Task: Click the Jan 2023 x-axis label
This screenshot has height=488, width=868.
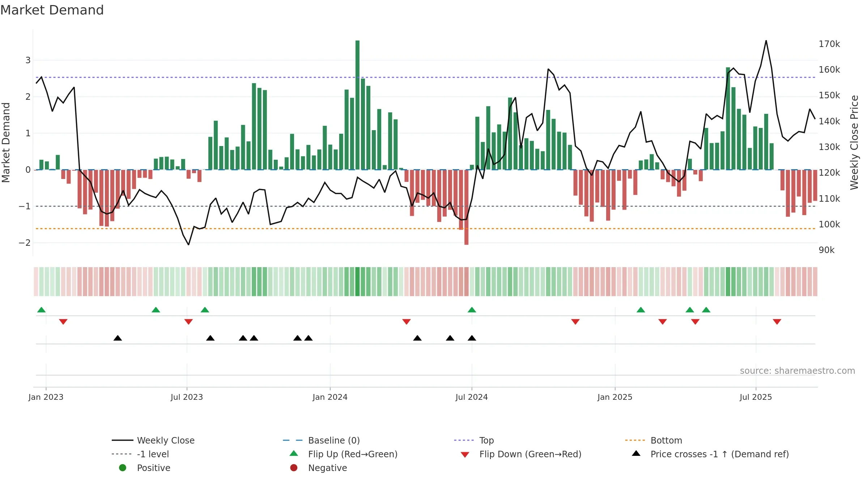Action: (x=46, y=397)
